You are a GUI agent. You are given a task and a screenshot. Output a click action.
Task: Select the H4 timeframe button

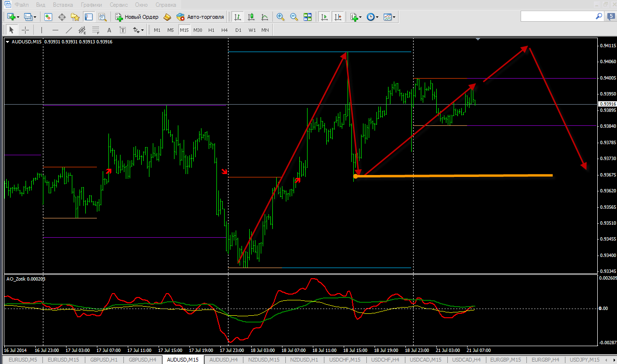(225, 30)
